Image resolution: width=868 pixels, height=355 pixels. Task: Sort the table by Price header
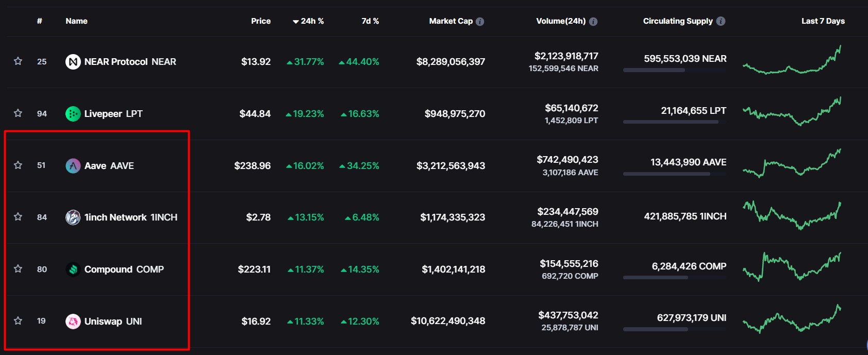261,21
